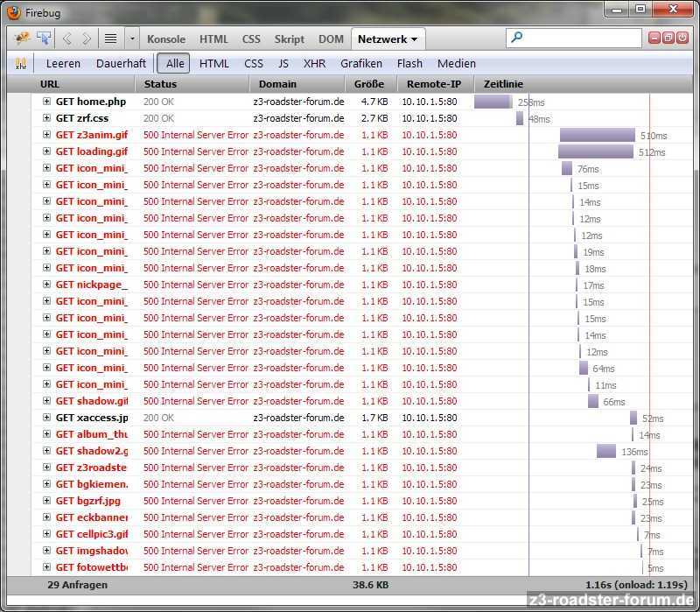The image size is (700, 612).
Task: Click the red detach Firebug window icon
Action: click(x=668, y=38)
